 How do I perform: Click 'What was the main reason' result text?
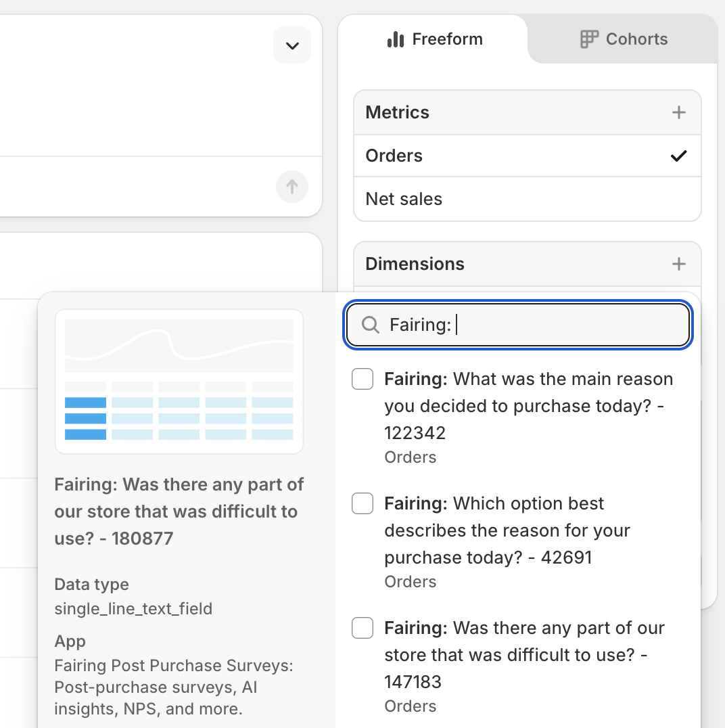pos(529,406)
